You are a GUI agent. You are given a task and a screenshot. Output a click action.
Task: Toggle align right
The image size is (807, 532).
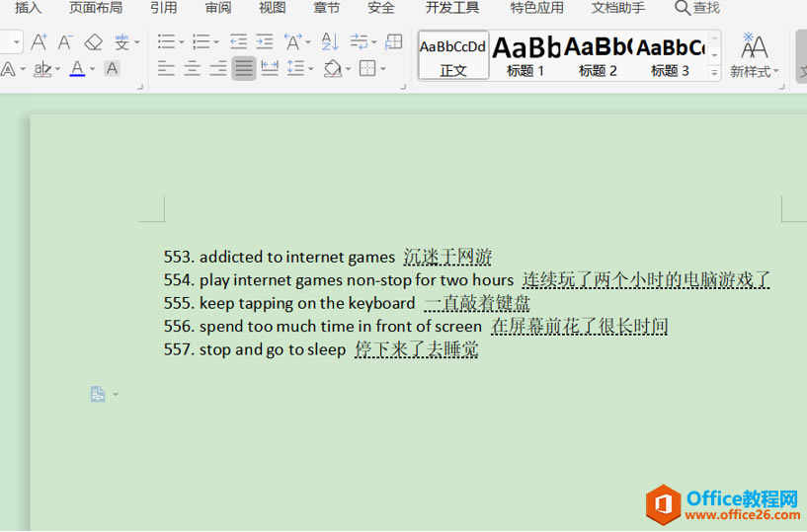point(218,68)
